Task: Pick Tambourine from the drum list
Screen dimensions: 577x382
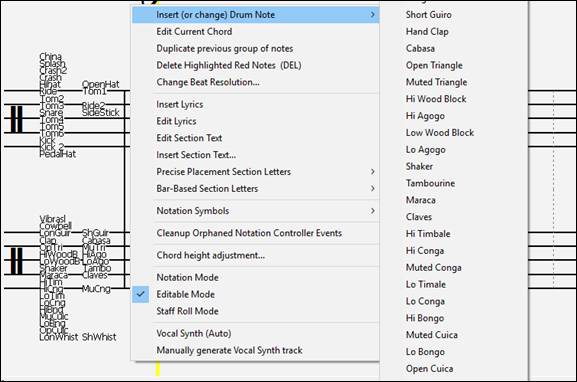Action: pos(430,183)
